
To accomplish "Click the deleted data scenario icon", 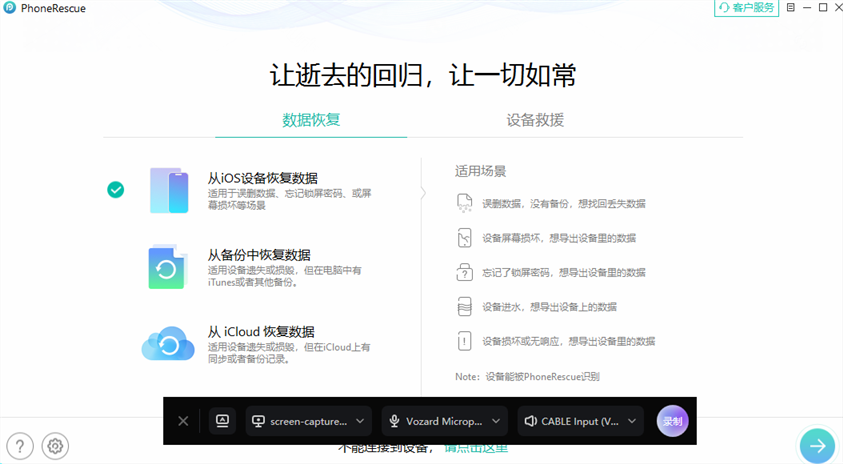I will point(465,203).
